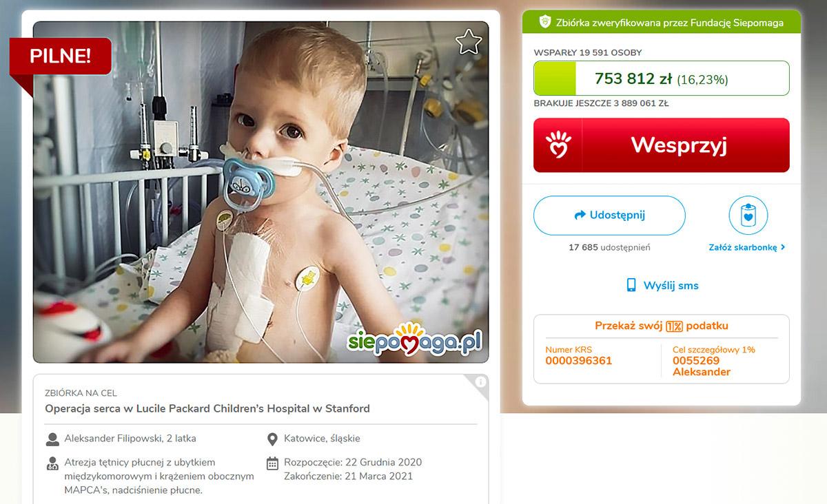The width and height of the screenshot is (827, 504).
Task: Click the doctor icon beside the diagnosis
Action: click(52, 463)
